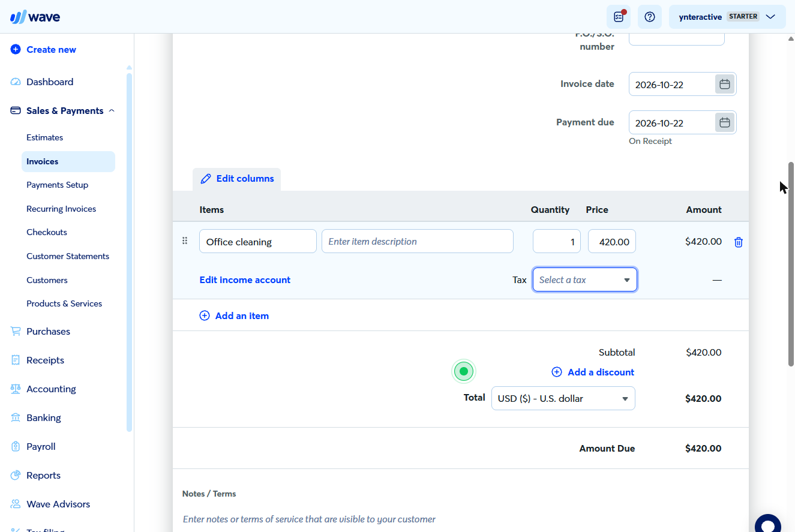Click the Accounting scales icon
795x532 pixels.
coord(16,389)
